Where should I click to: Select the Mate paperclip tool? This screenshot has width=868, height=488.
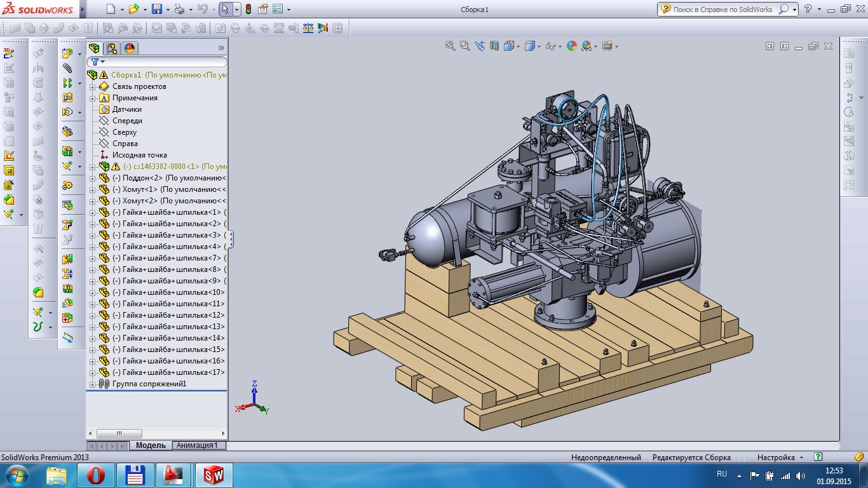[x=67, y=69]
